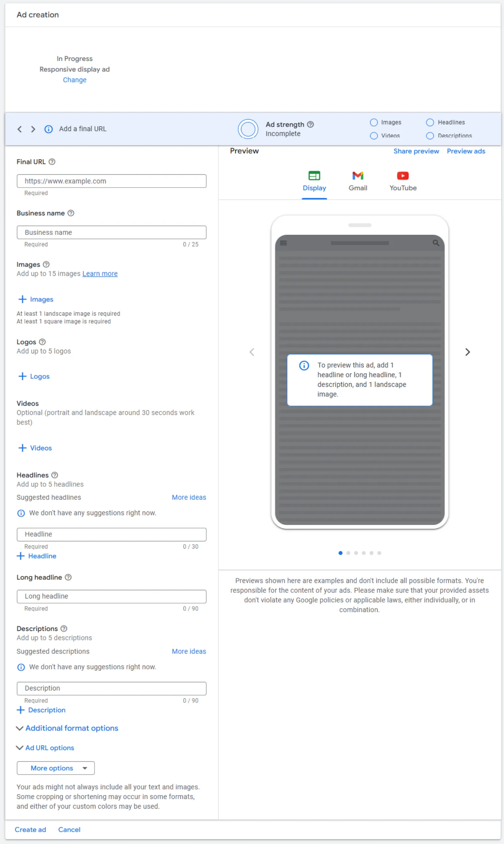This screenshot has height=844, width=504.
Task: Select Images ad strength indicator circle
Action: [x=374, y=122]
